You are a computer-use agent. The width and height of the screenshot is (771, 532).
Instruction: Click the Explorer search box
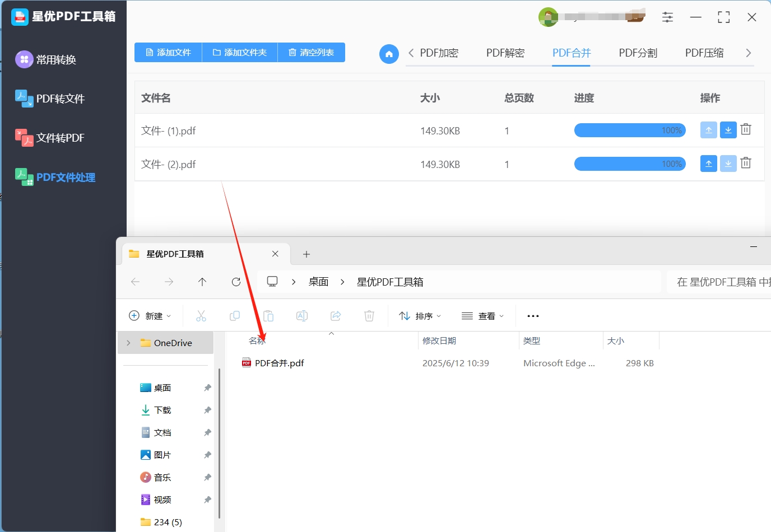[x=719, y=282]
